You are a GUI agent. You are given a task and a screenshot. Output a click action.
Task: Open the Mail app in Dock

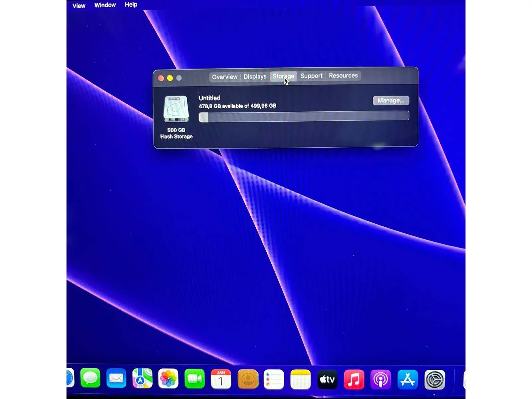click(x=116, y=378)
